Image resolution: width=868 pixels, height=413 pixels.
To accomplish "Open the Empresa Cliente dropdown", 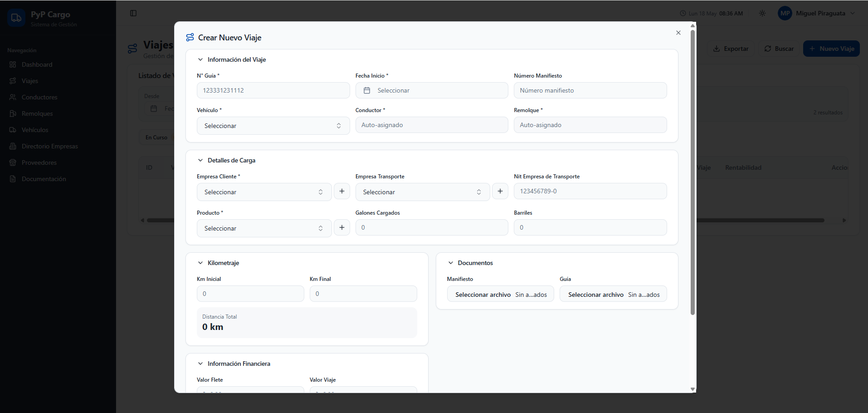I will (264, 192).
